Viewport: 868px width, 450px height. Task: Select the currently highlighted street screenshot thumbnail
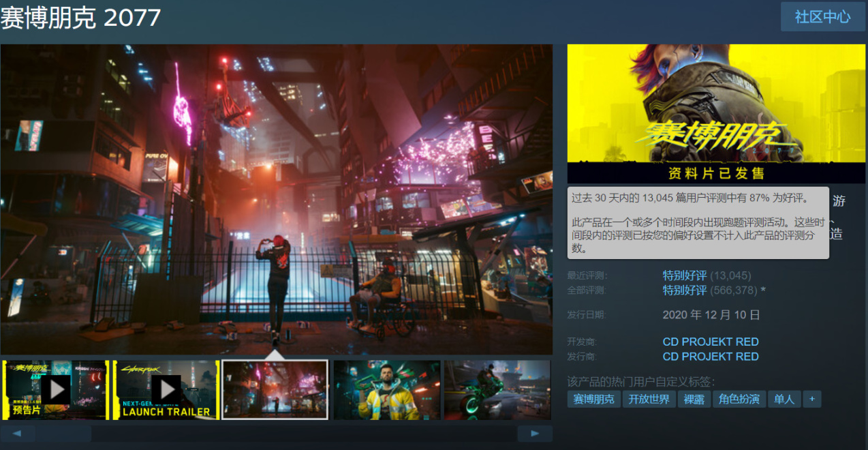click(x=274, y=389)
